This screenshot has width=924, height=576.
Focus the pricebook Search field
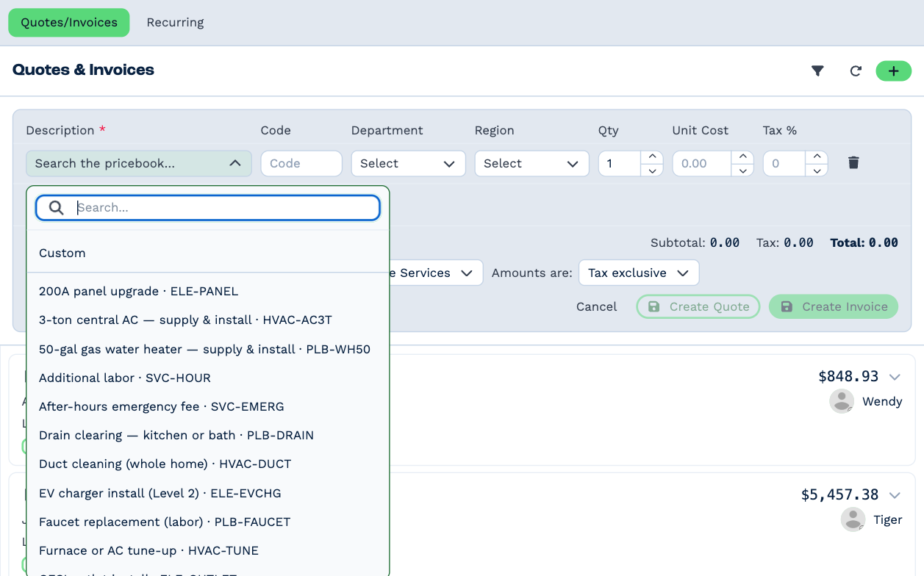tap(208, 208)
